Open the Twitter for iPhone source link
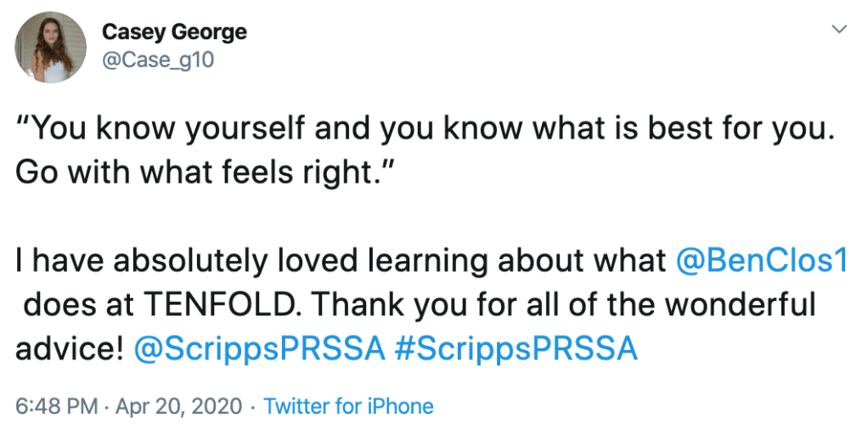This screenshot has height=435, width=868. [x=348, y=406]
